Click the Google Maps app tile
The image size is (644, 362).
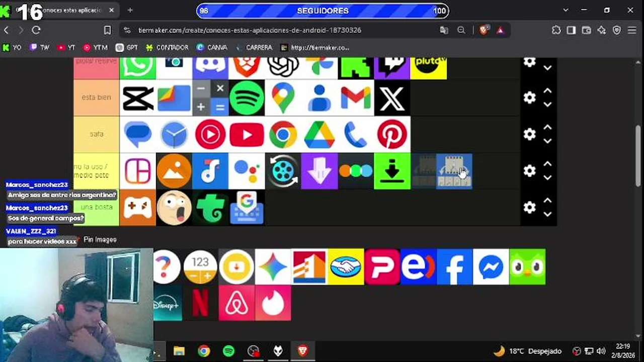(x=283, y=98)
